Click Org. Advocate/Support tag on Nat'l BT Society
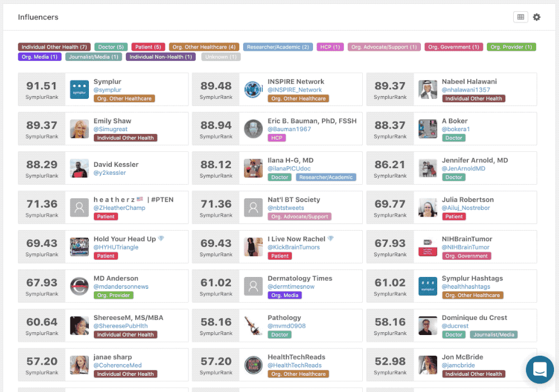559x392 pixels. click(x=300, y=217)
